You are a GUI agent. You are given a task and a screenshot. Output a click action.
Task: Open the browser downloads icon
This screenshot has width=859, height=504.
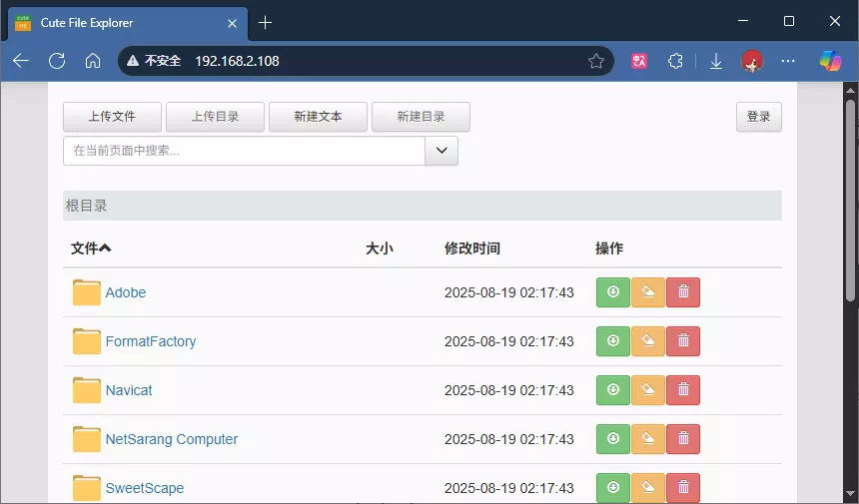[716, 61]
